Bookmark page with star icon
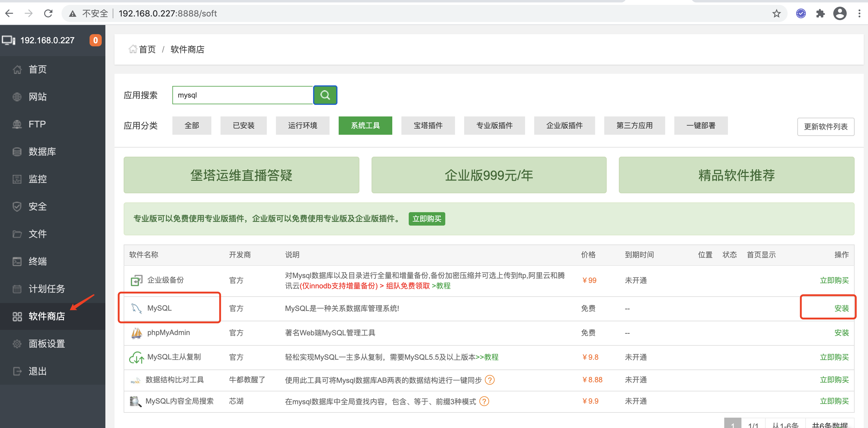 (x=776, y=13)
